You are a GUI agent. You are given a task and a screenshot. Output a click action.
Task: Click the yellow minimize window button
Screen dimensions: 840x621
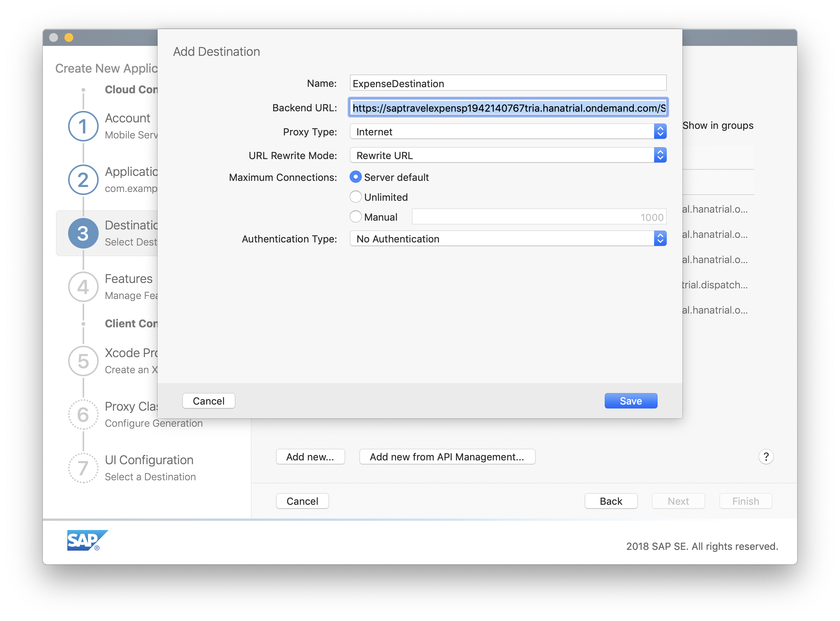click(69, 37)
